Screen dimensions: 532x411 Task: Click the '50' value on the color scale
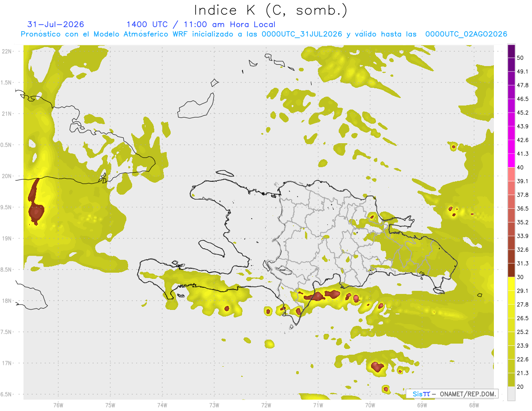coord(520,58)
